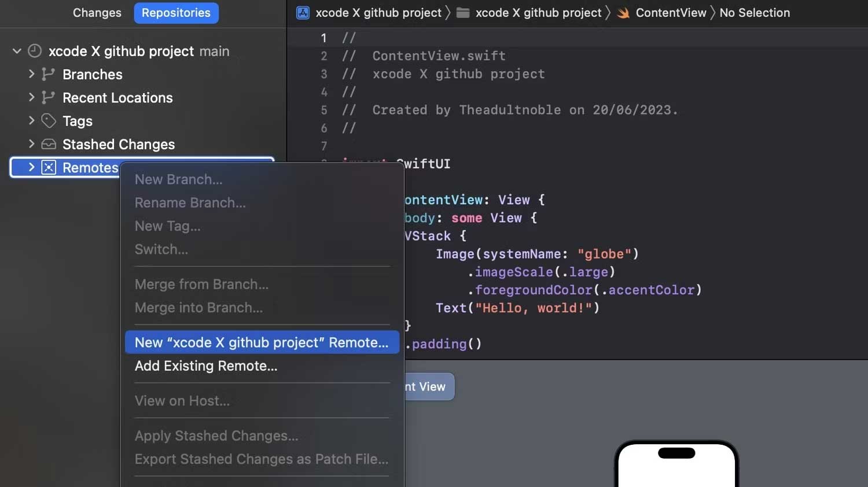Select the Recent Locations row
This screenshot has width=868, height=487.
coord(142,97)
